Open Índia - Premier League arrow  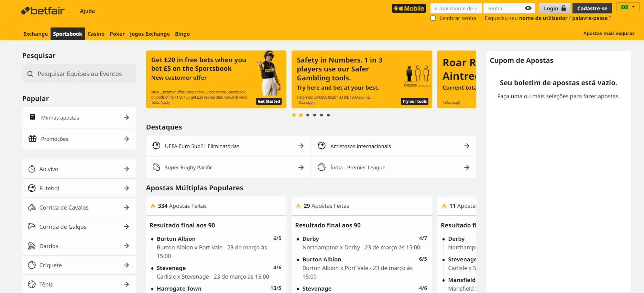[x=467, y=167]
